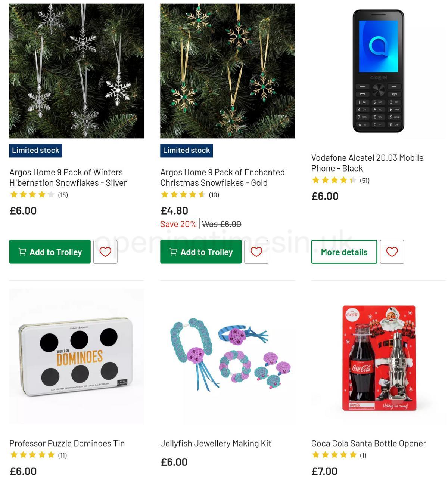Click the Limited stock badge on silver snowflakes
Screen dimensions: 448x484
point(35,150)
